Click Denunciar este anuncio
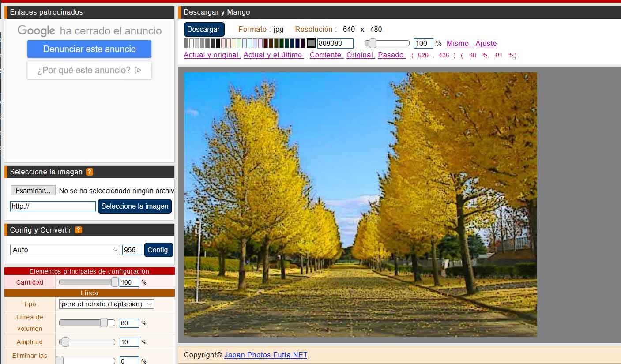The width and height of the screenshot is (621, 364). (x=89, y=49)
